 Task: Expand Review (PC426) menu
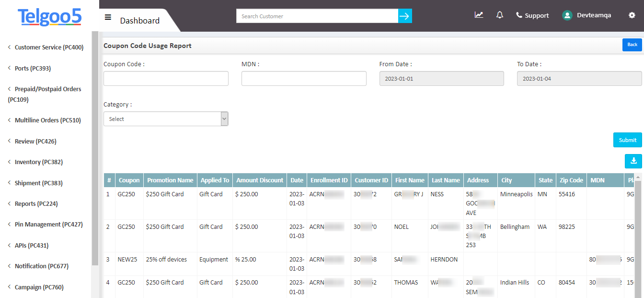(32, 141)
